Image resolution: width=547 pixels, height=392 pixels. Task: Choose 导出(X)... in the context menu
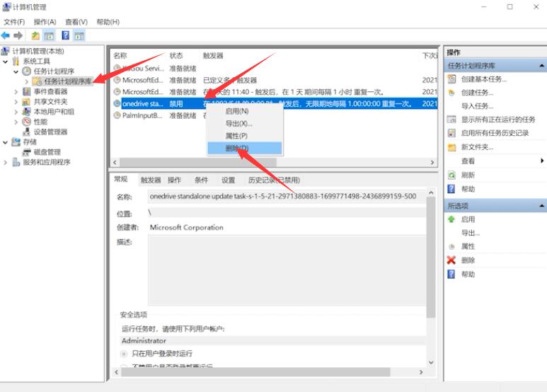click(245, 123)
